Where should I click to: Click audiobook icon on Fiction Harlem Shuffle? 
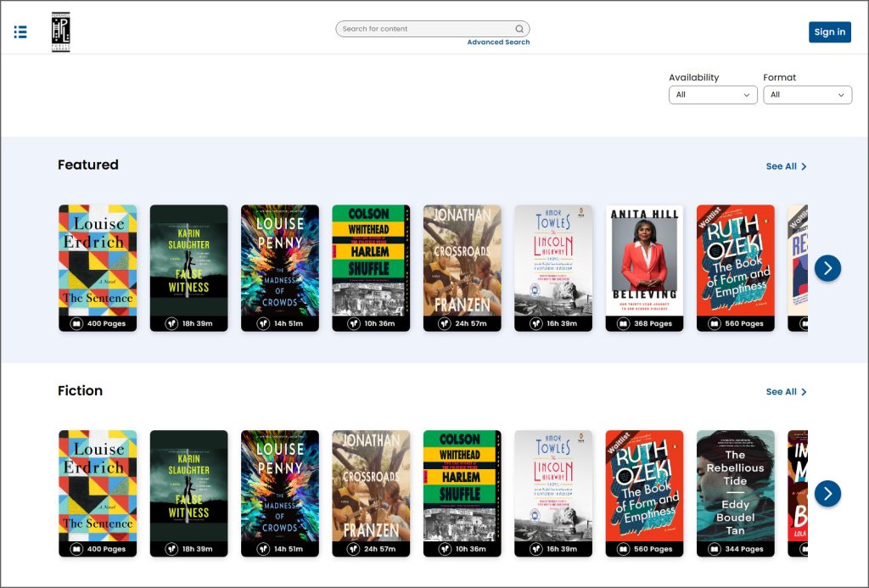click(444, 550)
